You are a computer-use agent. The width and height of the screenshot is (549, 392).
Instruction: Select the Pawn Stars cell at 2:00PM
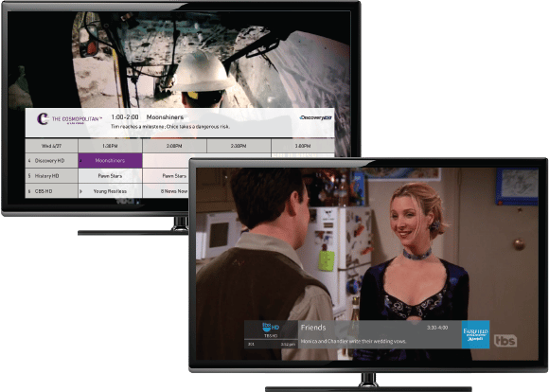[x=166, y=176]
